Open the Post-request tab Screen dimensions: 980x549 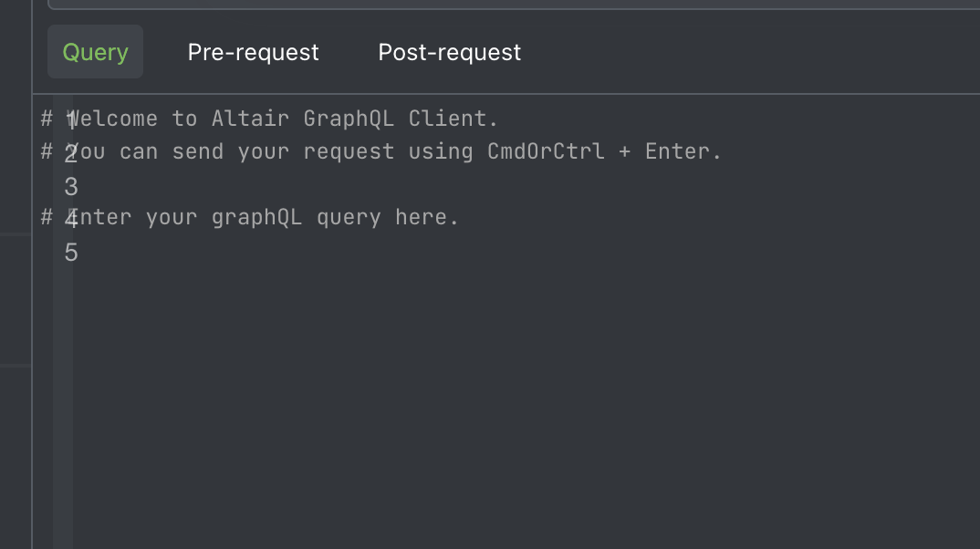click(x=449, y=52)
